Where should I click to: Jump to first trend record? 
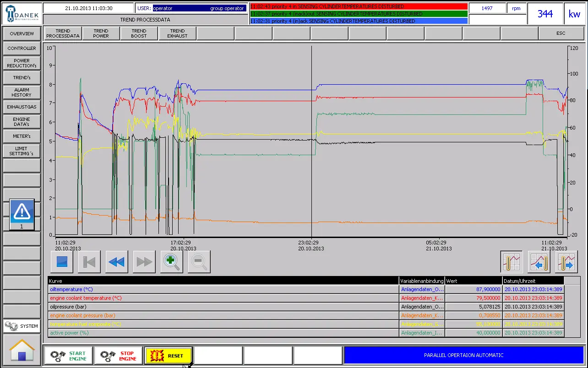click(89, 262)
